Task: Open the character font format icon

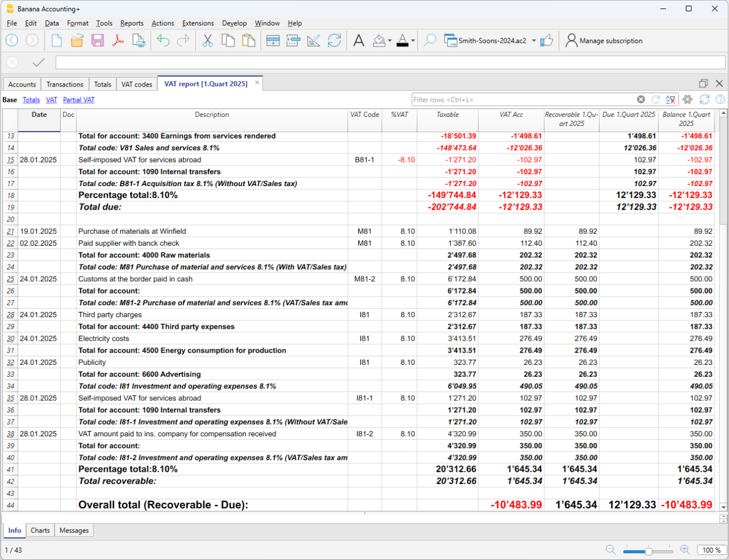Action: (359, 40)
